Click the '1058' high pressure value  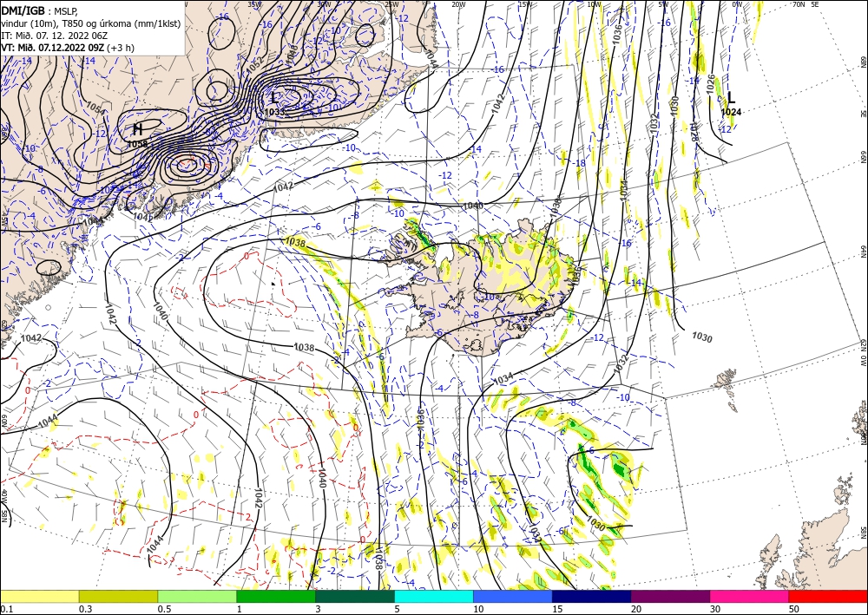tap(137, 144)
